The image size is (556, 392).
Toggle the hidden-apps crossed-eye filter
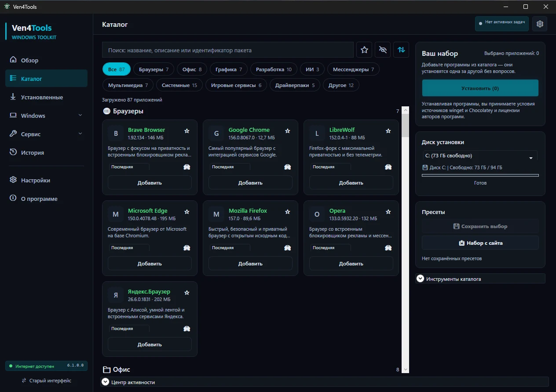point(383,50)
